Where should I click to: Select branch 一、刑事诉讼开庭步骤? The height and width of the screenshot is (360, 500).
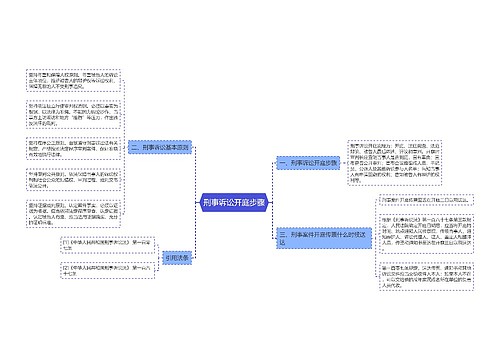(x=308, y=163)
